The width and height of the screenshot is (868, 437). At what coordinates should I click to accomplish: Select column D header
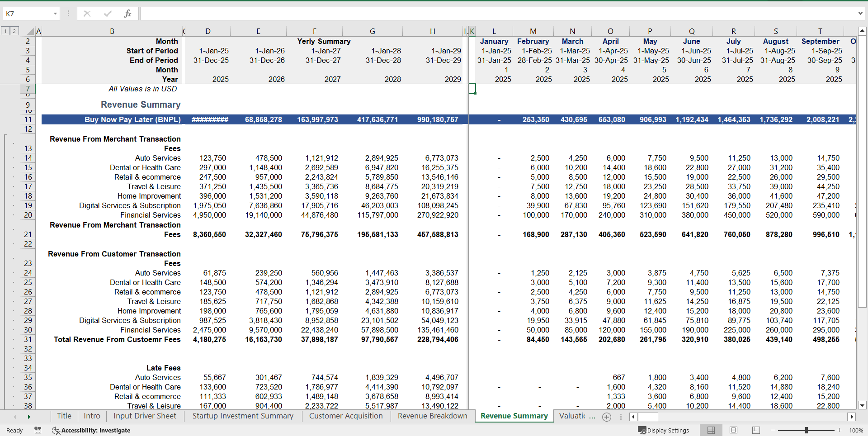pos(208,31)
